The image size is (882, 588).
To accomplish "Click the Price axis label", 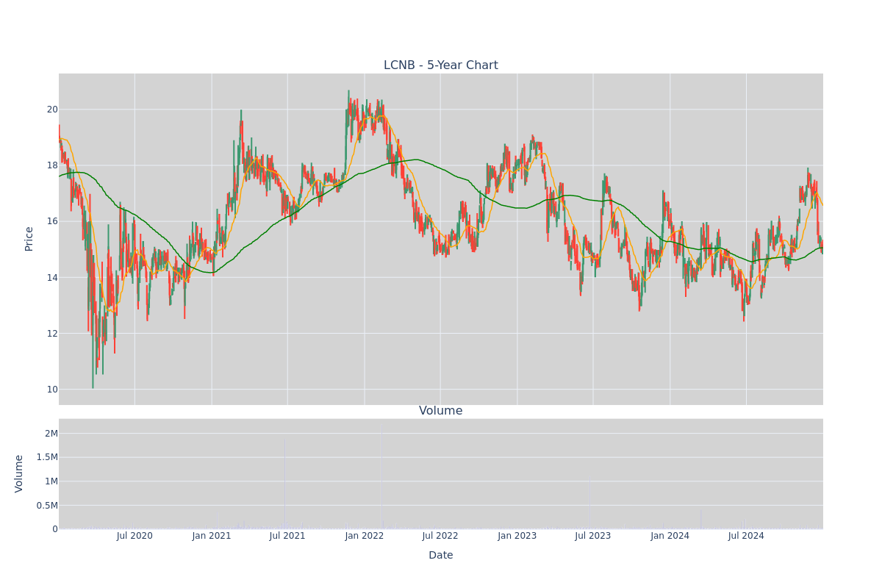I will point(29,239).
